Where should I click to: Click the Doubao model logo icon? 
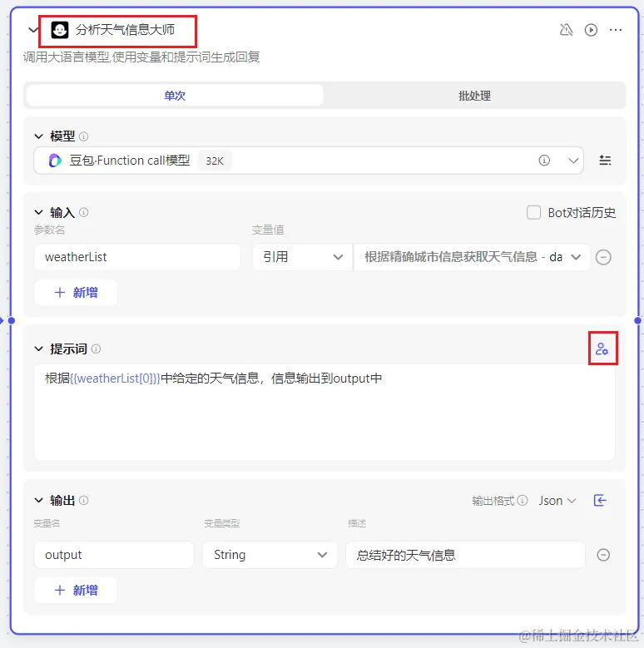(55, 161)
